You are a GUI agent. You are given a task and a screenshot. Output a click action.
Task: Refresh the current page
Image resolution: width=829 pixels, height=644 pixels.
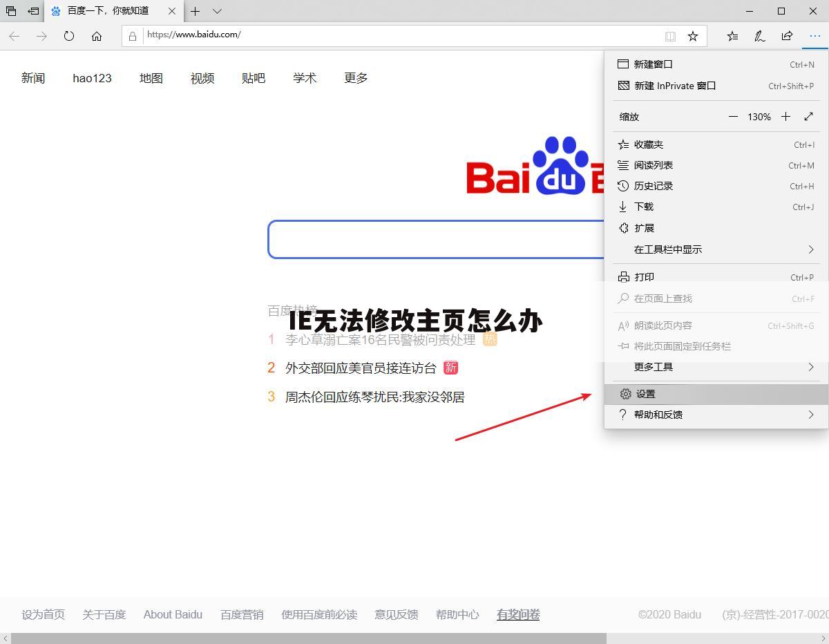point(69,36)
